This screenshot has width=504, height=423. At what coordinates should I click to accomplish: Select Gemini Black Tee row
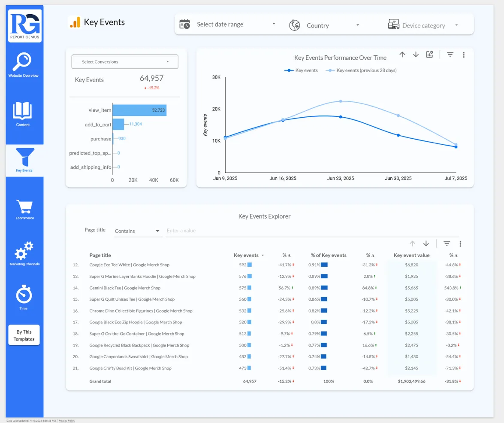click(x=266, y=288)
